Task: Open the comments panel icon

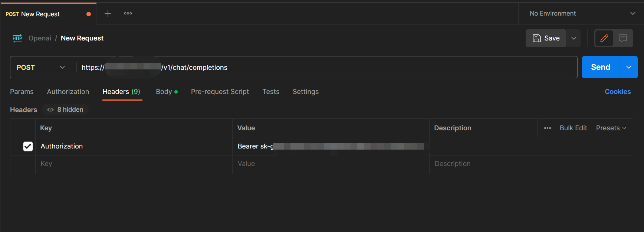Action: (623, 38)
